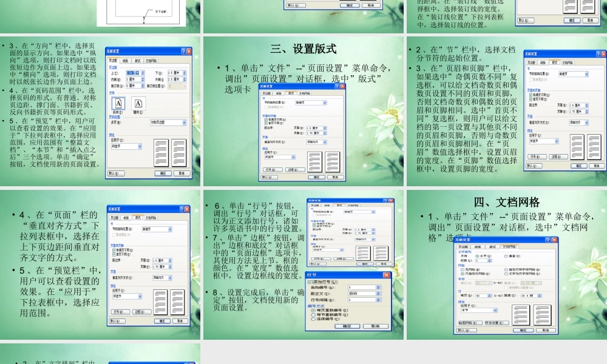
Task: Choose the 每页重新编号 radio option
Action: [x=313, y=310]
